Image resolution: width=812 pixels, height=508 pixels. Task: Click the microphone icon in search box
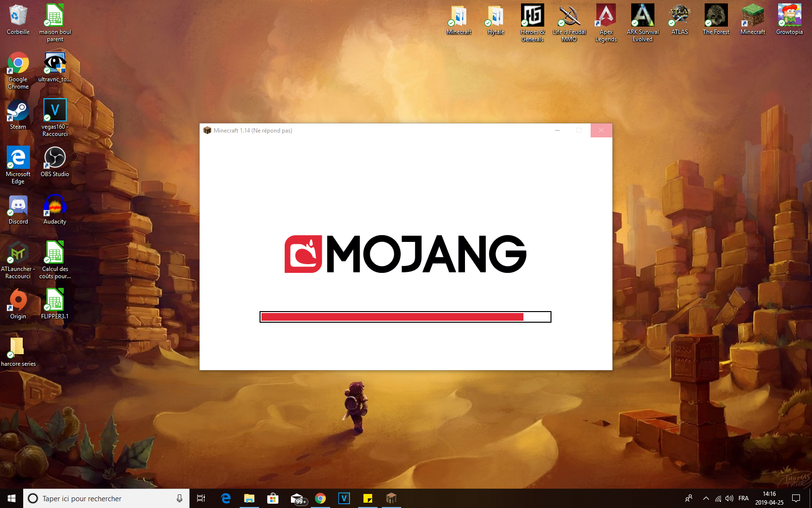click(x=179, y=498)
